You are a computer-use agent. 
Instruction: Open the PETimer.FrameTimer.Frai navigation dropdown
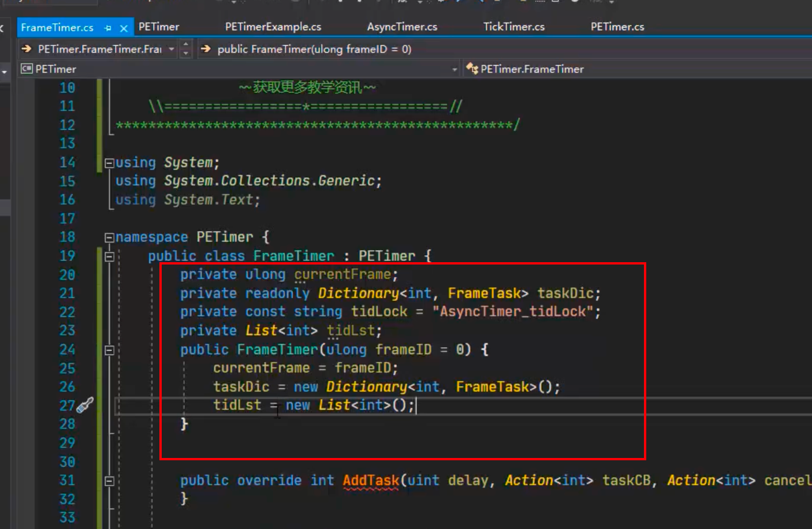pyautogui.click(x=172, y=49)
